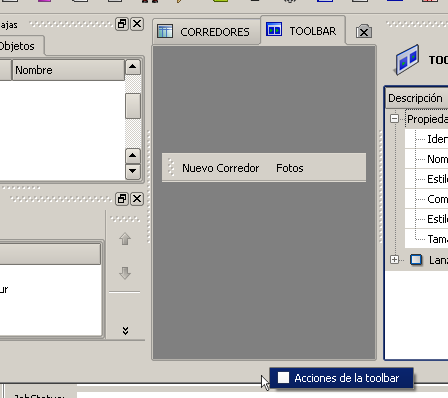
Task: Click the Fotos toolbar button
Action: point(290,168)
